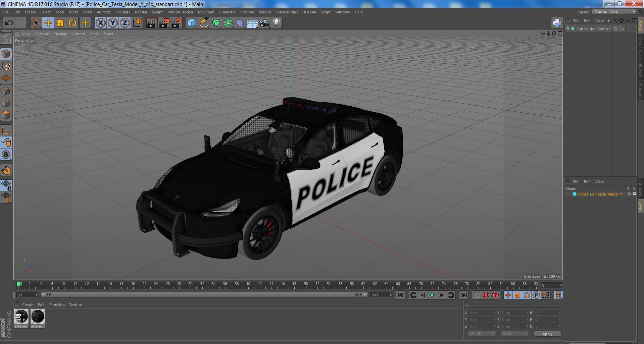This screenshot has width=644, height=344.
Task: Render to Picture Viewer icon
Action: coord(164,23)
